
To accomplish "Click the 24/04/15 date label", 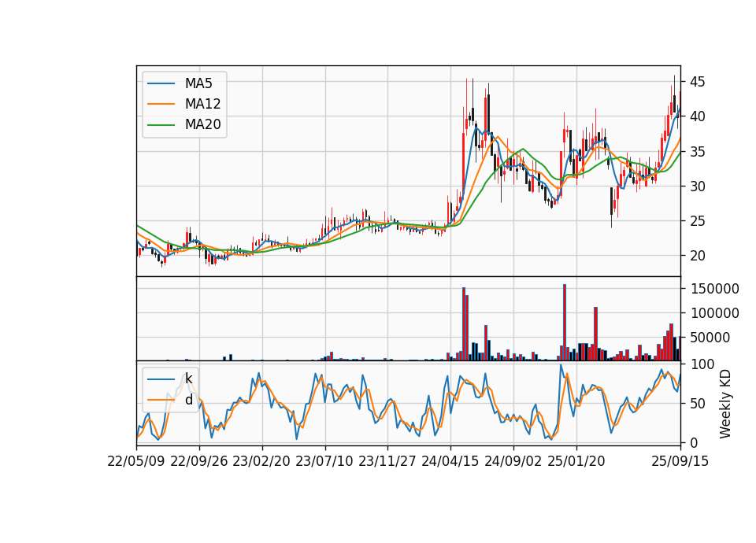I will [x=450, y=461].
